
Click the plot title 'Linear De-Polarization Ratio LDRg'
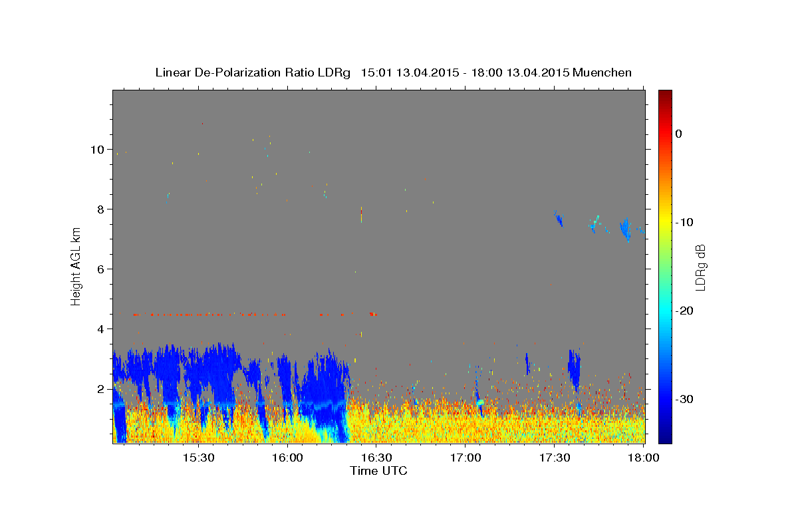[253, 72]
